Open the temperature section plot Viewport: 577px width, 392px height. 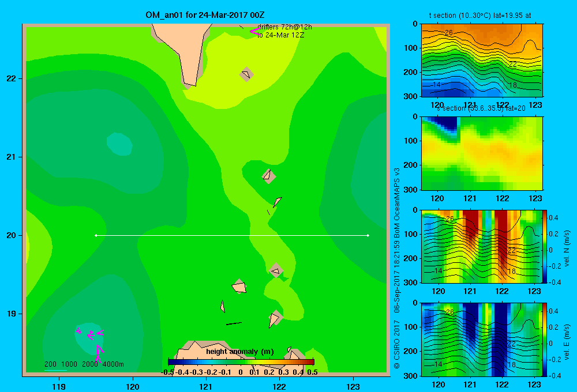point(482,61)
